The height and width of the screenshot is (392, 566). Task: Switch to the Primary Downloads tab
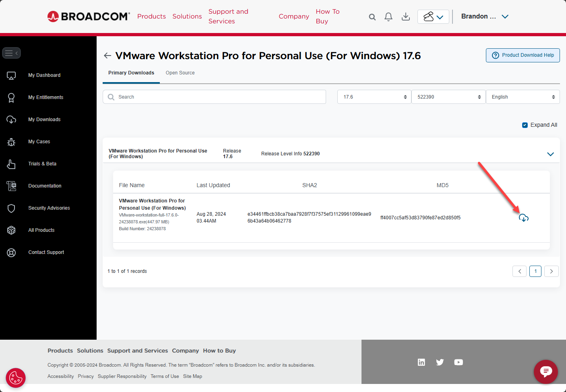point(131,73)
